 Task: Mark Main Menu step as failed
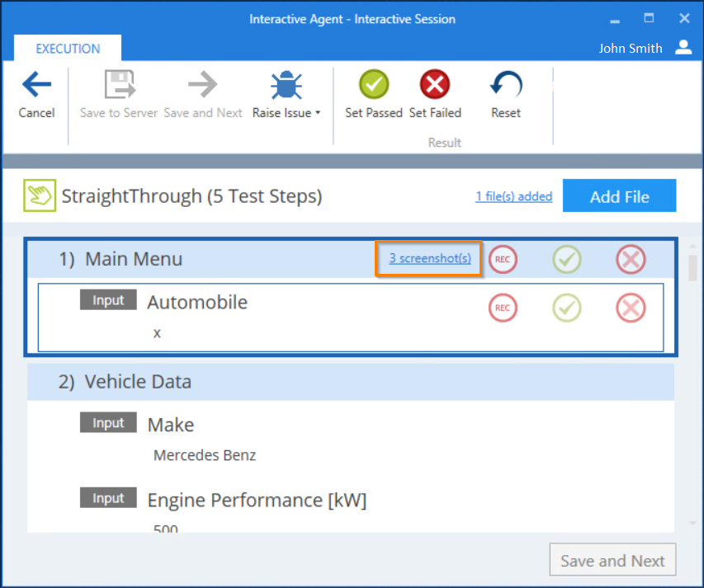pos(631,259)
